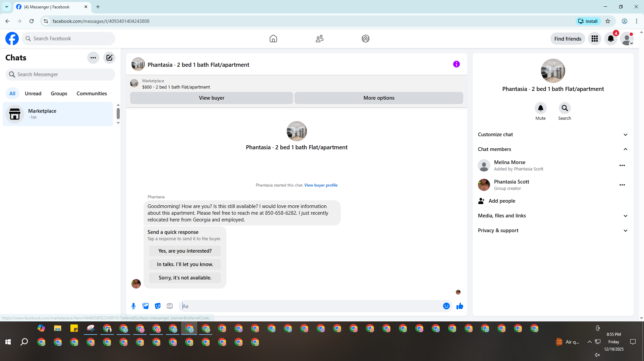Toggle conversation information purple icon
Viewport: 644px width, 361px height.
(457, 64)
